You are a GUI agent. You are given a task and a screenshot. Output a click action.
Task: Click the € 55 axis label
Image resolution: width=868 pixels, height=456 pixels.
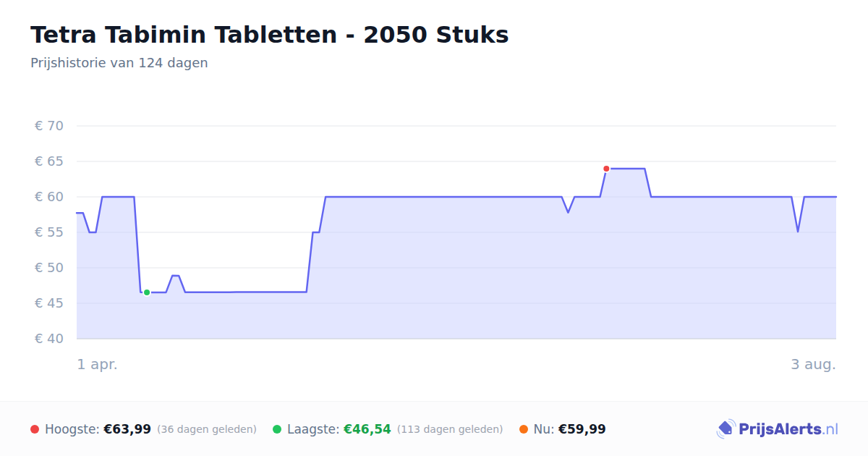[x=49, y=232]
